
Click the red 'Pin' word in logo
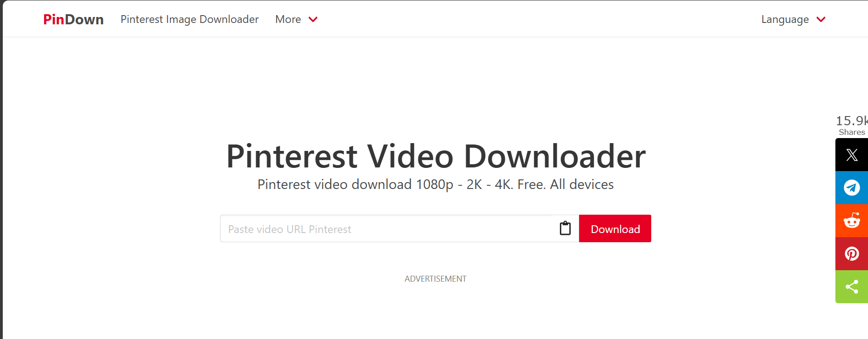click(54, 19)
